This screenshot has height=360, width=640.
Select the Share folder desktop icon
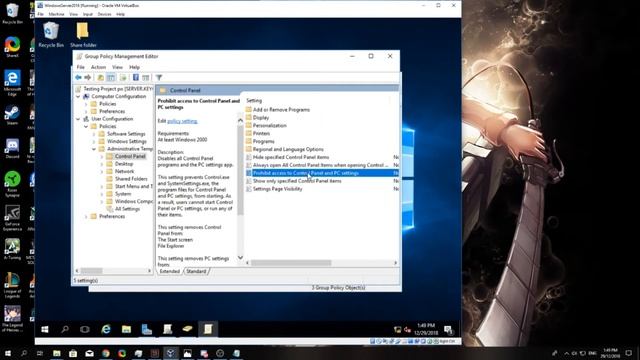click(x=83, y=35)
